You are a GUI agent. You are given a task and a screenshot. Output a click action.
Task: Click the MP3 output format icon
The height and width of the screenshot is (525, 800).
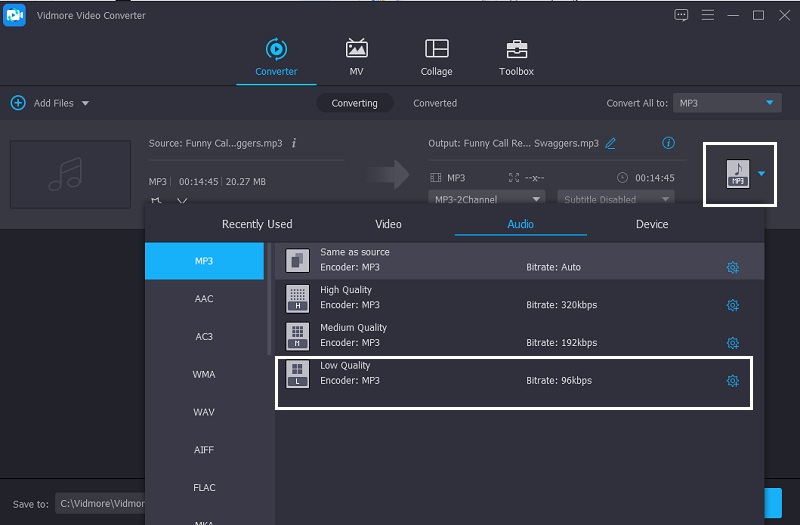pyautogui.click(x=737, y=174)
